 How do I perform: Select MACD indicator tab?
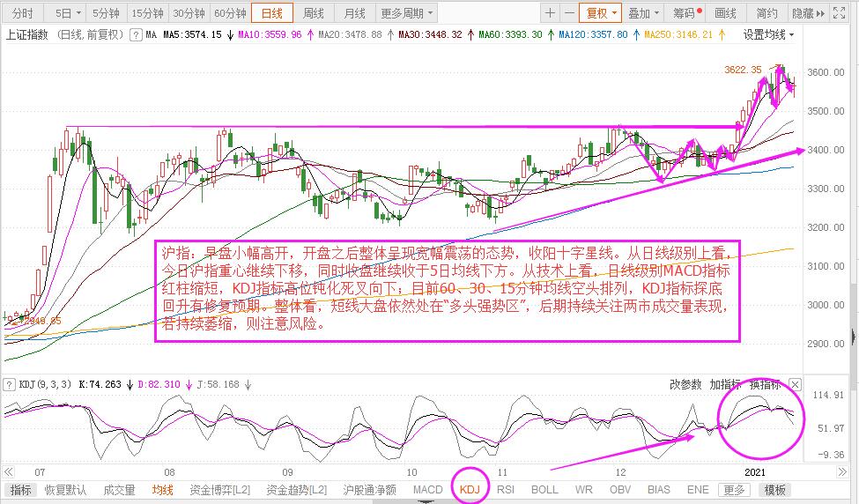[x=427, y=490]
